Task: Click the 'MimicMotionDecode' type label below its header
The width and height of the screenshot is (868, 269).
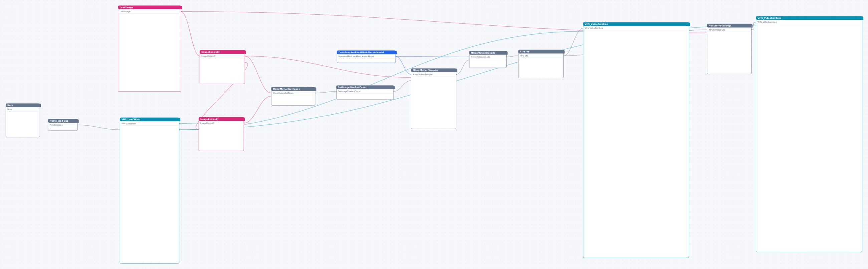Action: 480,57
